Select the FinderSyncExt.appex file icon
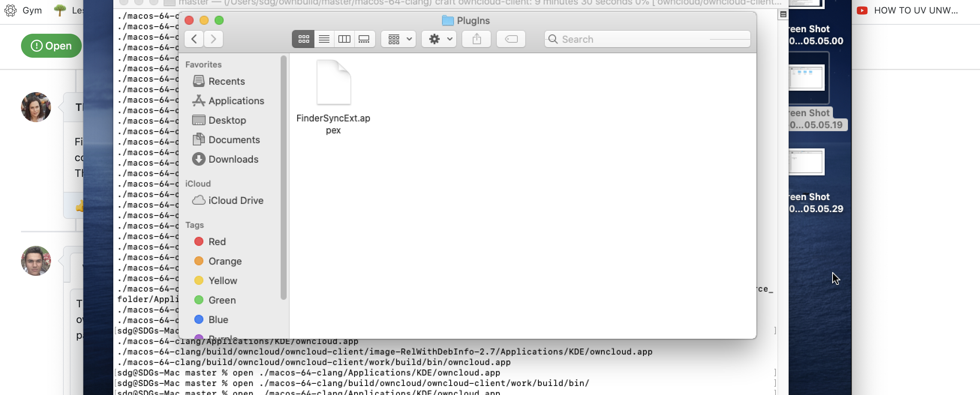Screen dimensions: 980x395 [x=334, y=82]
